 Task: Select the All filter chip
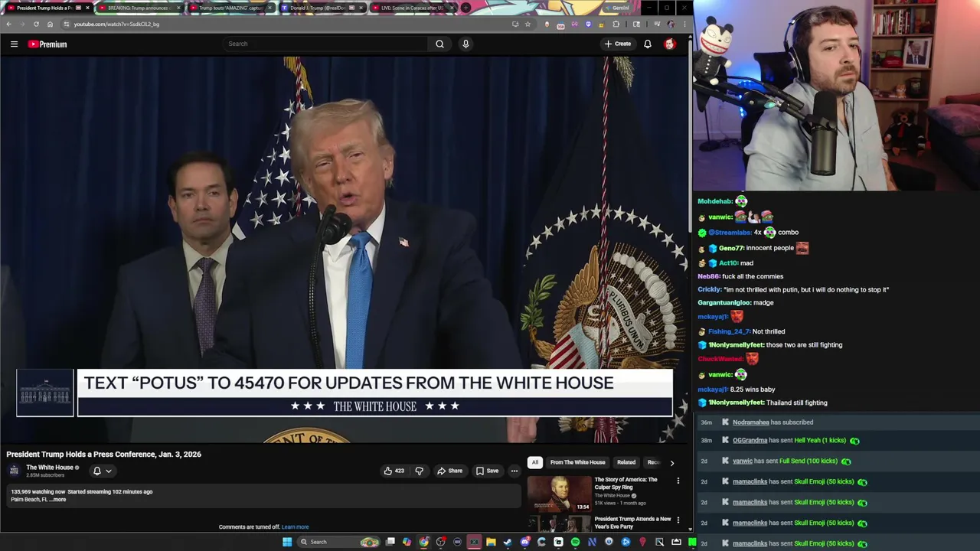535,462
